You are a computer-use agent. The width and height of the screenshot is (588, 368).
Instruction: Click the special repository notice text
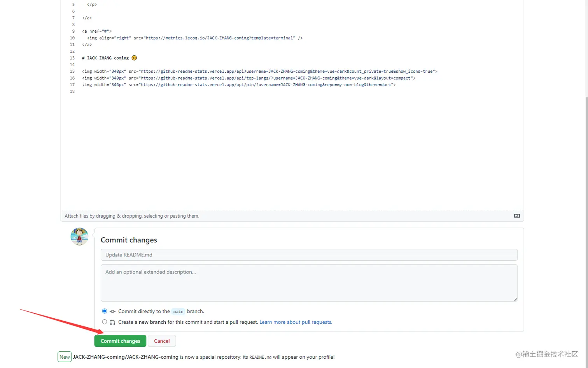204,357
